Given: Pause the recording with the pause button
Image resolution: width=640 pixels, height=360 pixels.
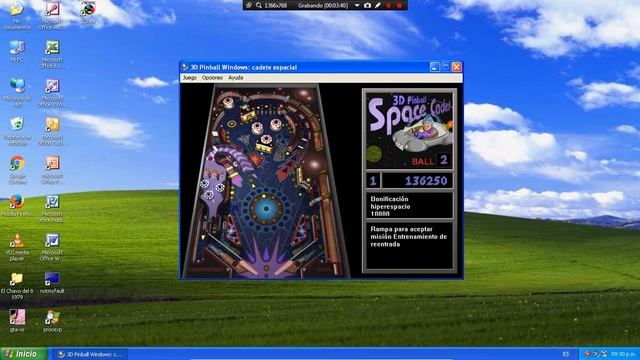Looking at the screenshot, I should 389,5.
